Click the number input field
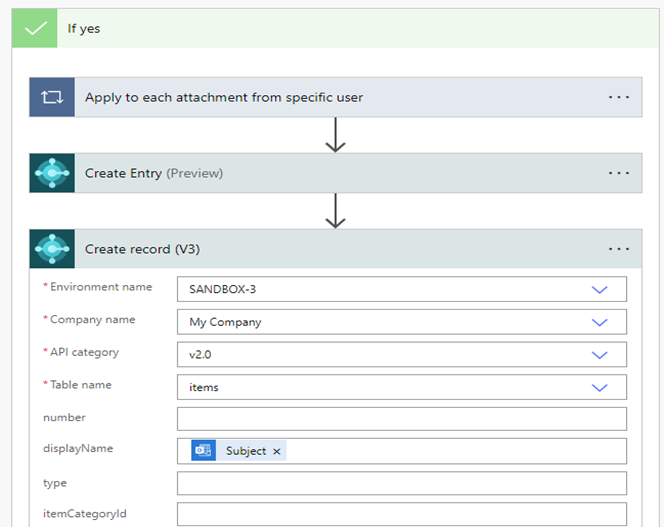Viewport: 664px width, 527px height. (x=401, y=419)
